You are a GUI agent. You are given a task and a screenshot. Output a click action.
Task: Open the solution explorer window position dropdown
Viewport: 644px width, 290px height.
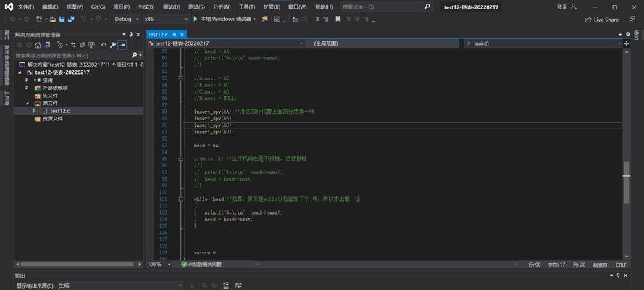click(125, 35)
